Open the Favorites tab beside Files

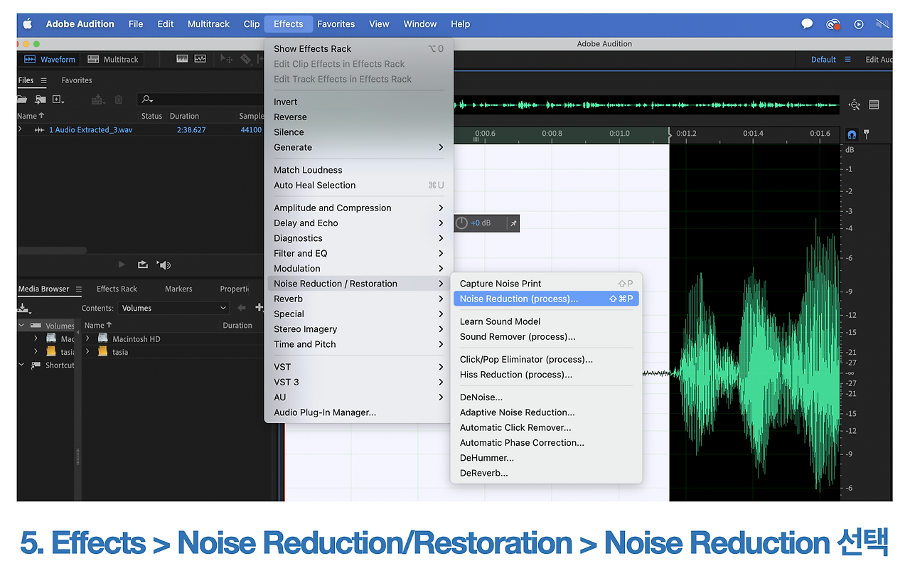pos(77,80)
